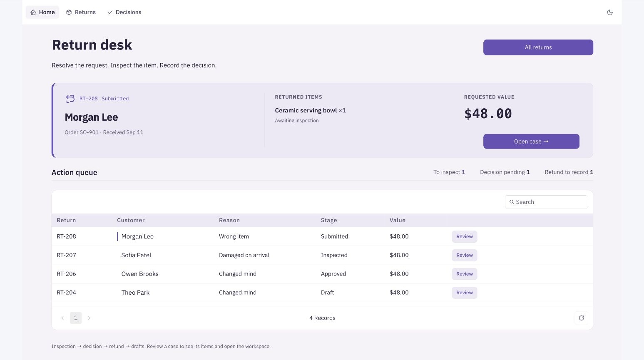
Task: Filter by To inspect count
Action: tap(449, 172)
